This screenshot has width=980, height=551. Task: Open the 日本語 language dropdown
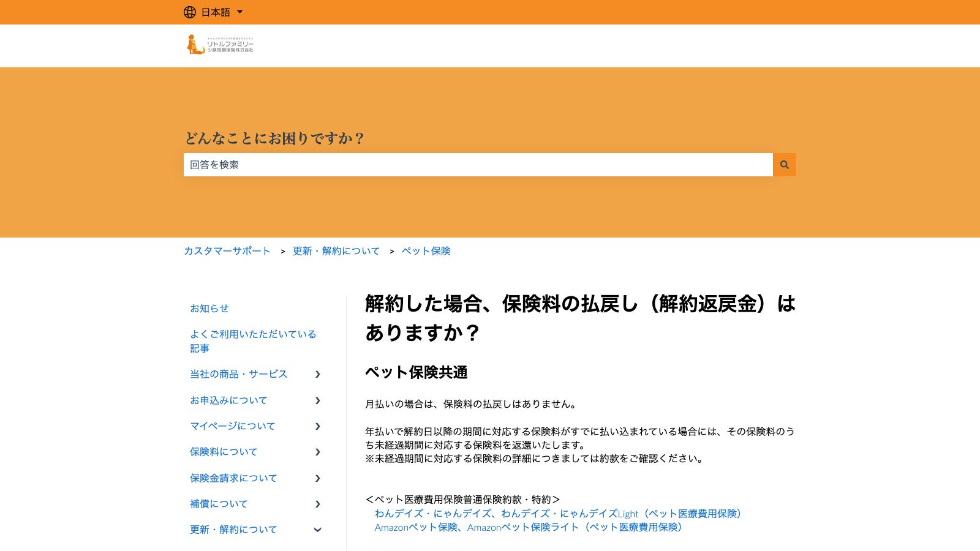point(222,12)
